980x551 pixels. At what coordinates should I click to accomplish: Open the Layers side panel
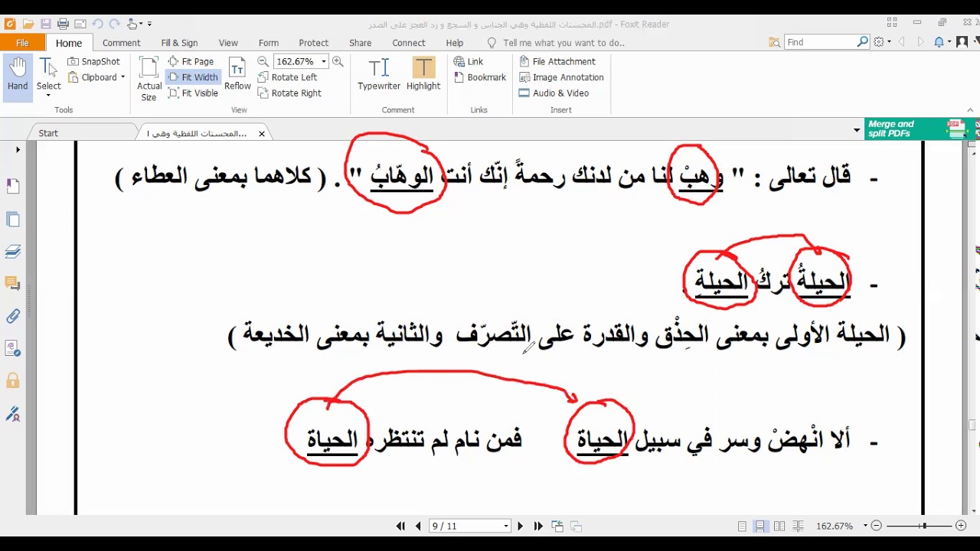12,251
